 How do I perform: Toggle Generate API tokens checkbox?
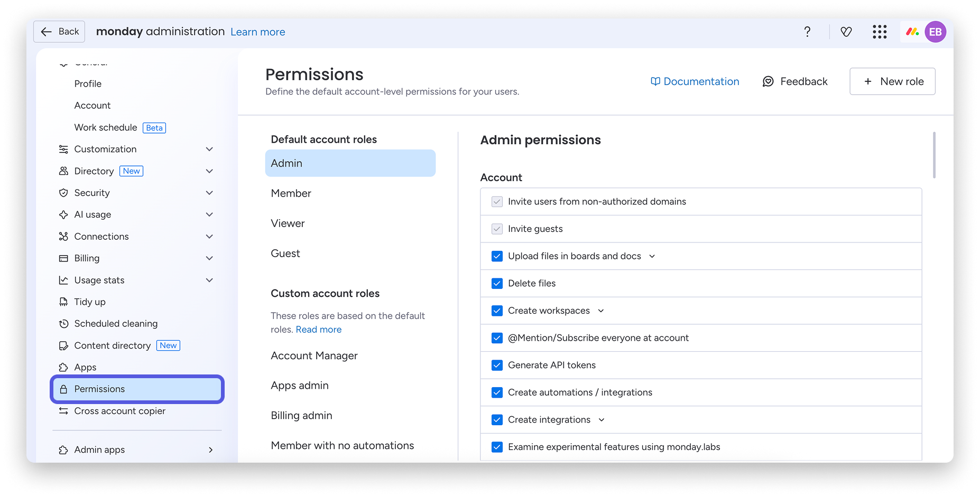(x=497, y=365)
